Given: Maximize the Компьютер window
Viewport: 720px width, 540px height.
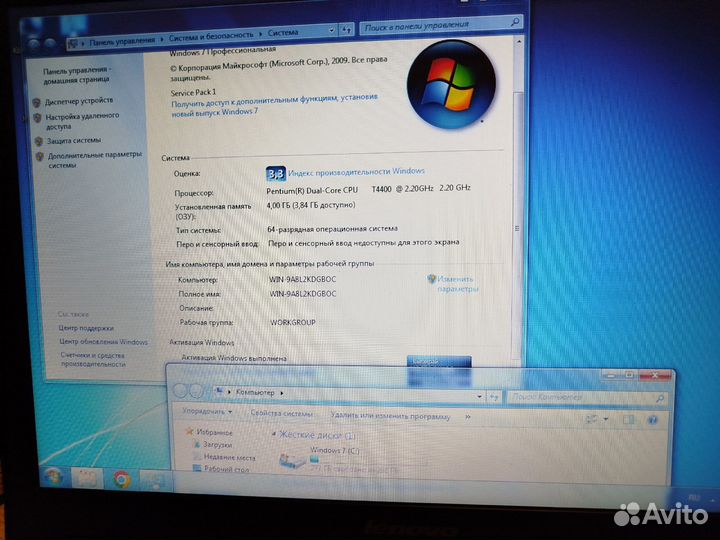Looking at the screenshot, I should pyautogui.click(x=629, y=375).
